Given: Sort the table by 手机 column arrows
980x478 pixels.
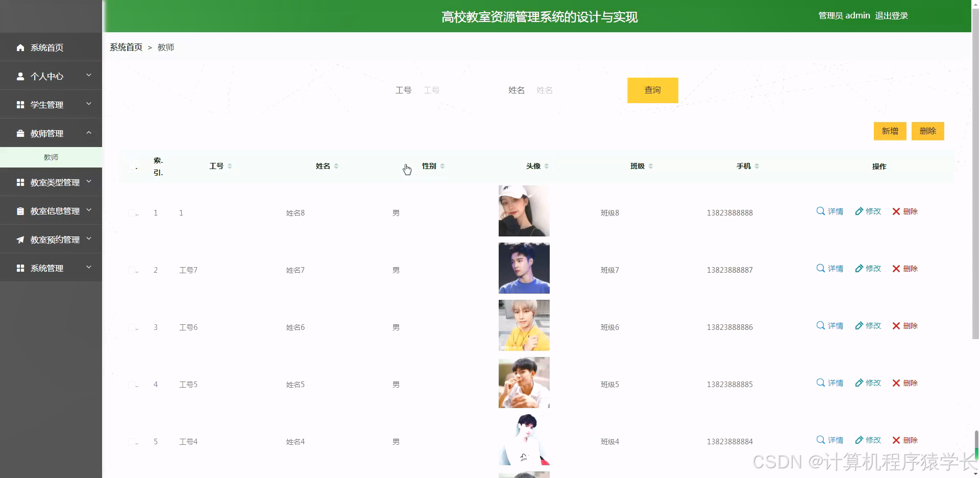Looking at the screenshot, I should (756, 165).
